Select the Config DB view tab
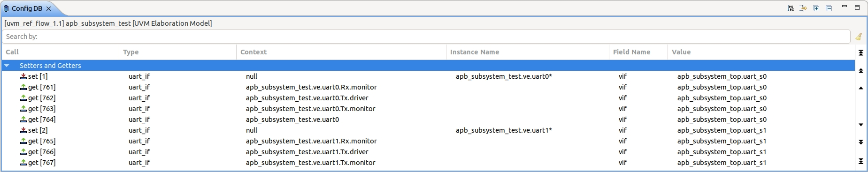 [27, 8]
